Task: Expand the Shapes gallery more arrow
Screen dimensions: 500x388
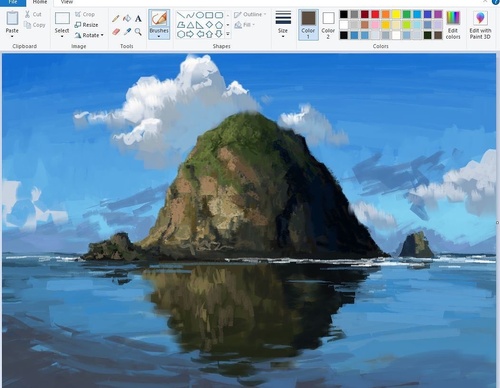Action: point(228,34)
